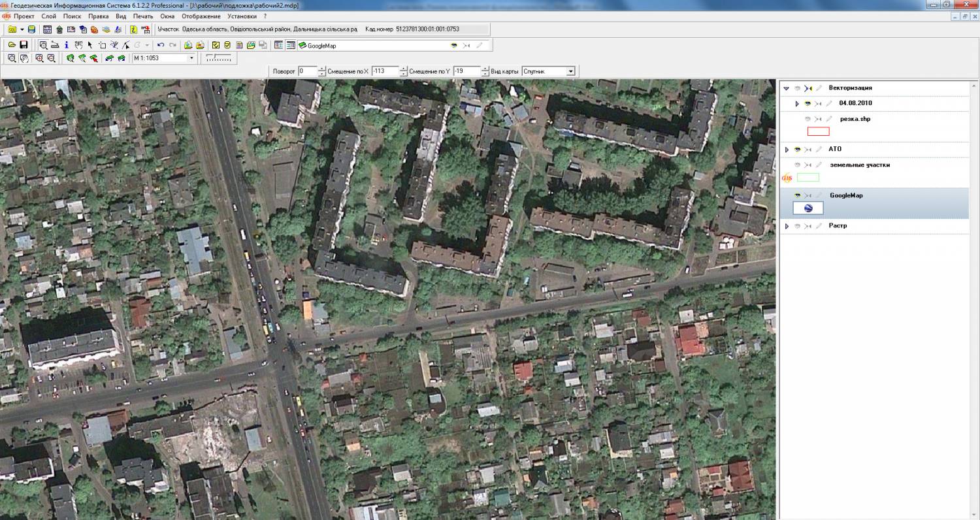
Task: Open the Поиск menu
Action: (73, 16)
